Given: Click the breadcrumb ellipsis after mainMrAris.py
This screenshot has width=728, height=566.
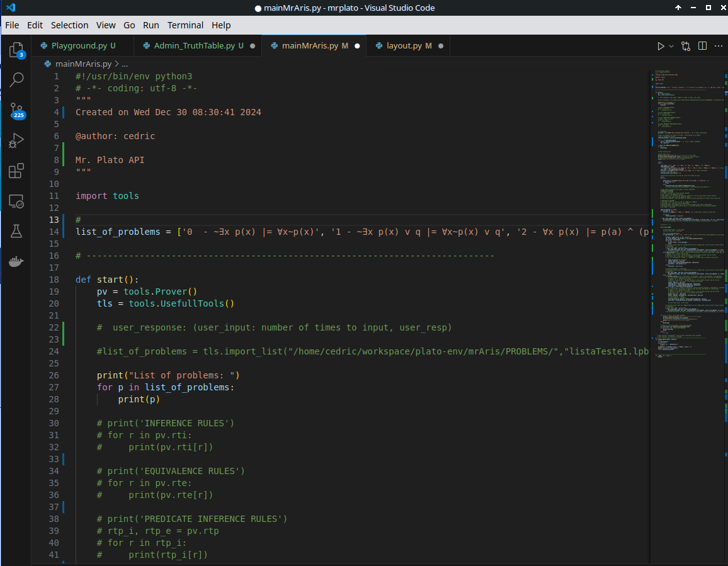Looking at the screenshot, I should [x=125, y=64].
